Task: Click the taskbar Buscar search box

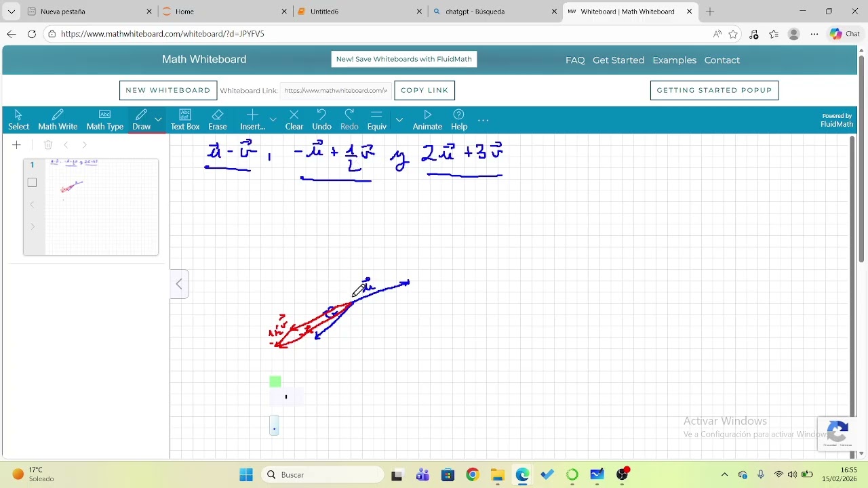Action: coord(323,474)
